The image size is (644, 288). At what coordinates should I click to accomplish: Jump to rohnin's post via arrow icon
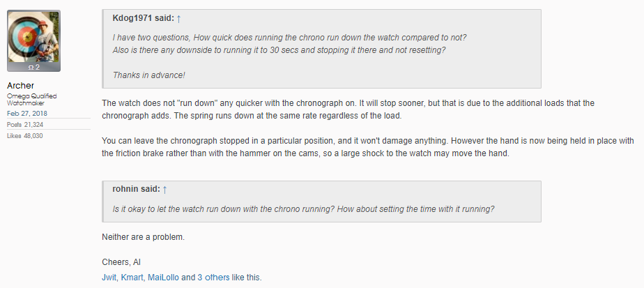(x=165, y=189)
